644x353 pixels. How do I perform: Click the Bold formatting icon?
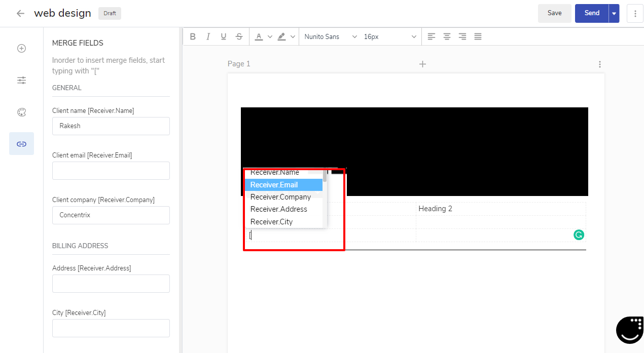click(x=193, y=36)
